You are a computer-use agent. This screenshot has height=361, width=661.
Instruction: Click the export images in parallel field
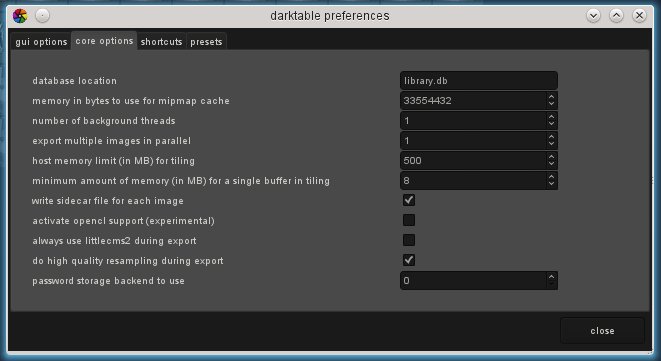pos(473,140)
